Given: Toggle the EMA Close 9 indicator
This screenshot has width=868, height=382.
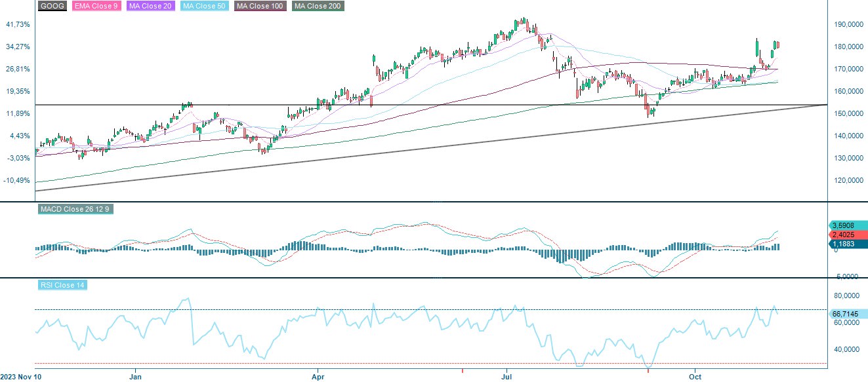Looking at the screenshot, I should (96, 6).
